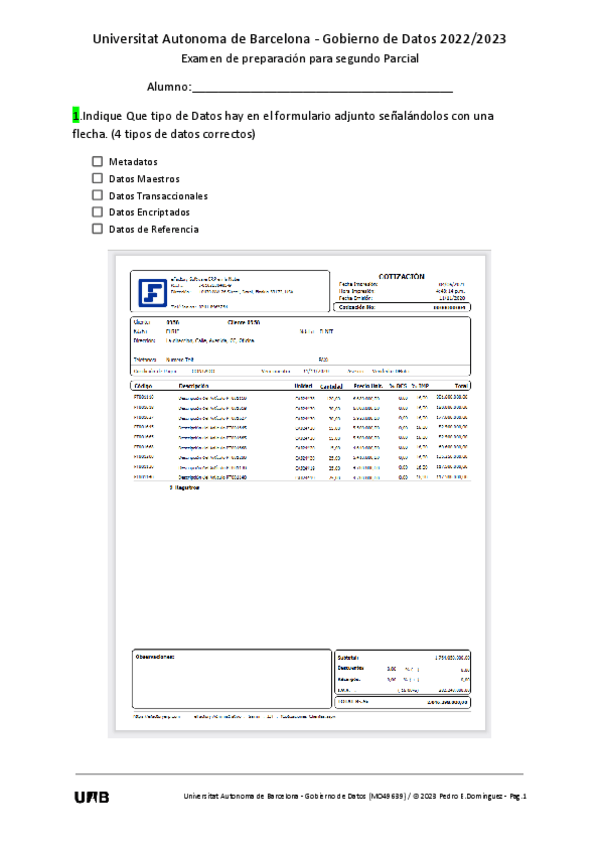This screenshot has height=848, width=600.
Task: Click the green highlighted question number 1
Action: (76, 115)
